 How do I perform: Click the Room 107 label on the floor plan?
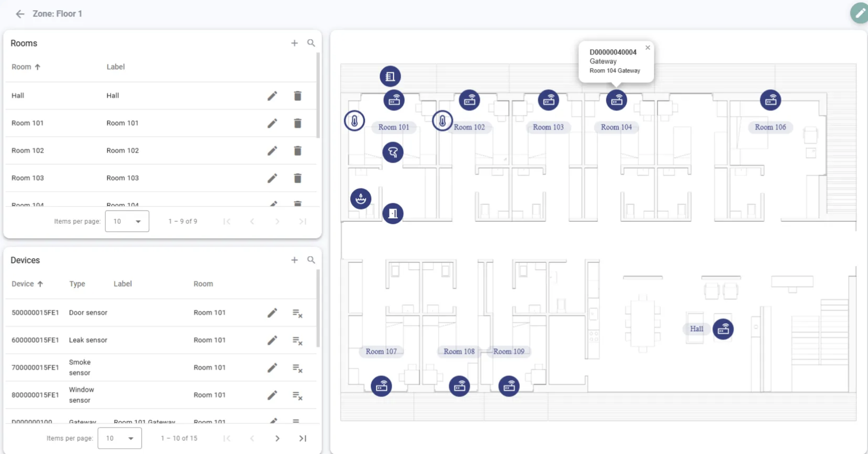pyautogui.click(x=381, y=352)
